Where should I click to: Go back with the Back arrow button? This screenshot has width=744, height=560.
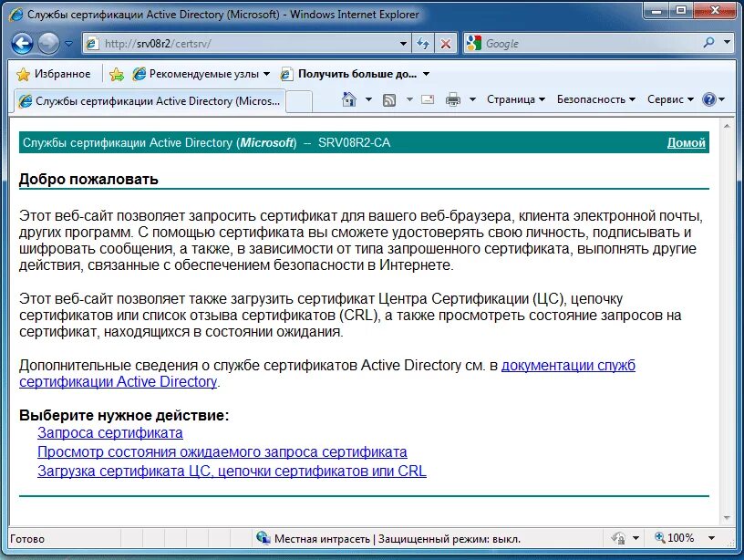coord(22,44)
